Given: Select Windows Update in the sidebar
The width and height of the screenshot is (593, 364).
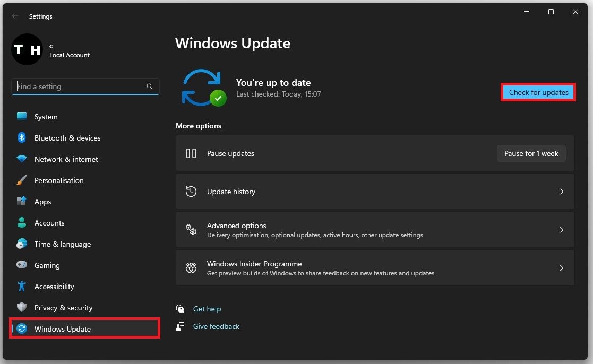Looking at the screenshot, I should pos(63,329).
